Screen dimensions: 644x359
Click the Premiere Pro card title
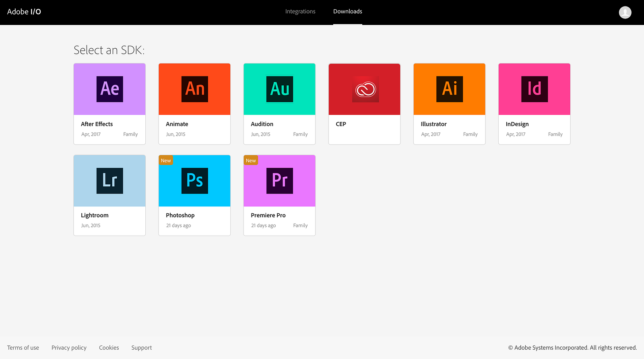click(268, 215)
